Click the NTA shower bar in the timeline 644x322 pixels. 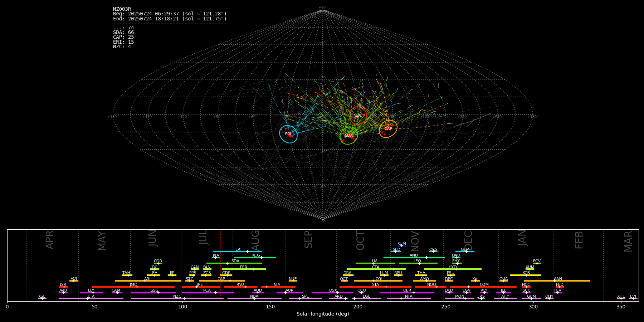(x=409, y=298)
